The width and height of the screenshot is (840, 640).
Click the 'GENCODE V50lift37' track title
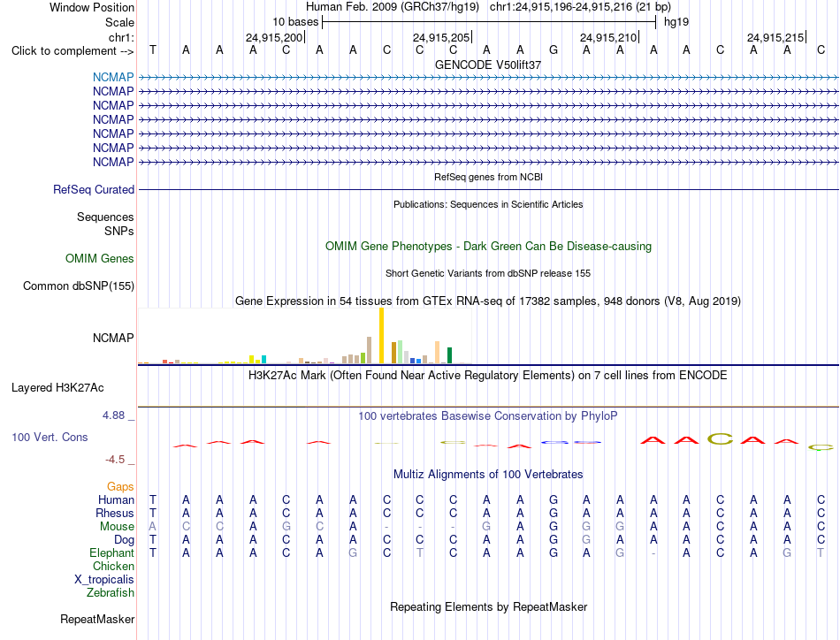(x=488, y=65)
